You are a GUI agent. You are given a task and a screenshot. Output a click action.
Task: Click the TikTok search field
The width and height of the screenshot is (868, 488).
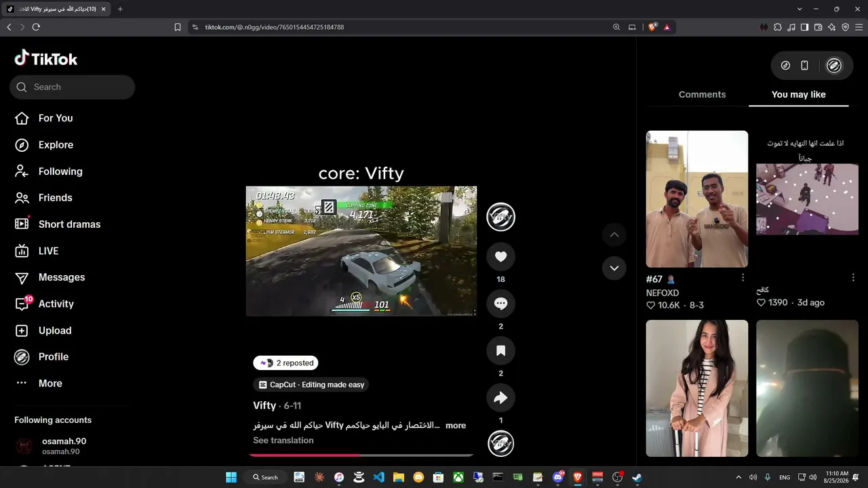coord(72,87)
